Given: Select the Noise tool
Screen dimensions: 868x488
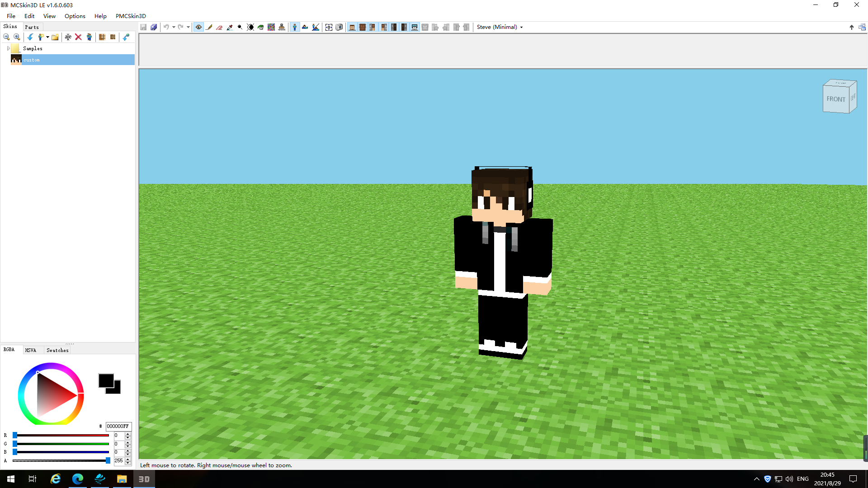Looking at the screenshot, I should point(271,27).
